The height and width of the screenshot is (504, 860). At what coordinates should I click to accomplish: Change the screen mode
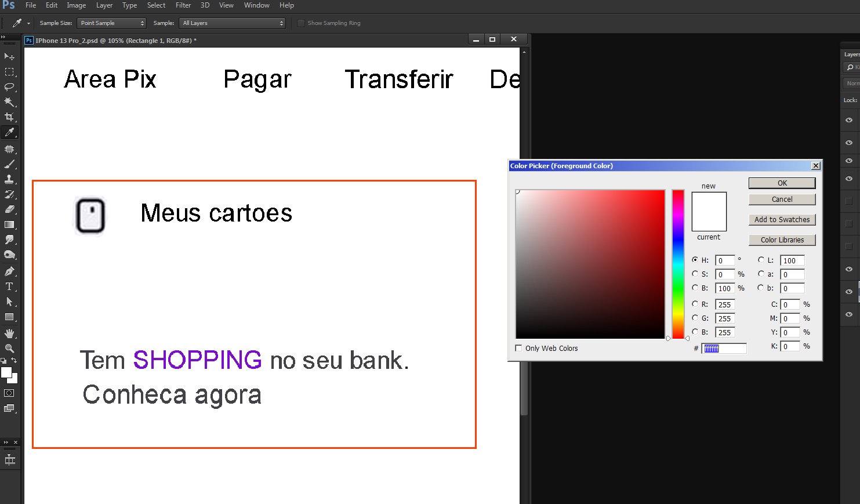coord(9,408)
